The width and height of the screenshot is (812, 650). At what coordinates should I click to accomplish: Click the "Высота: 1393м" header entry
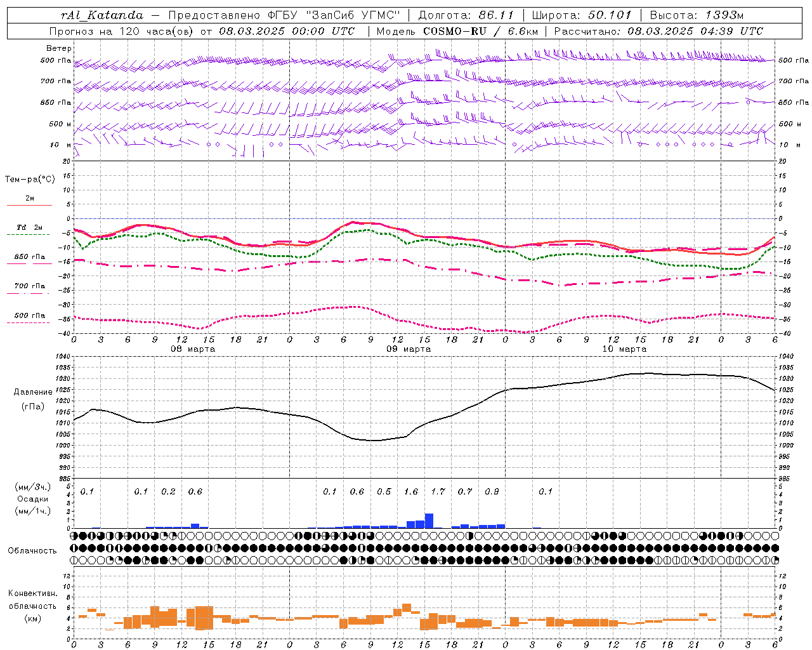(x=697, y=15)
